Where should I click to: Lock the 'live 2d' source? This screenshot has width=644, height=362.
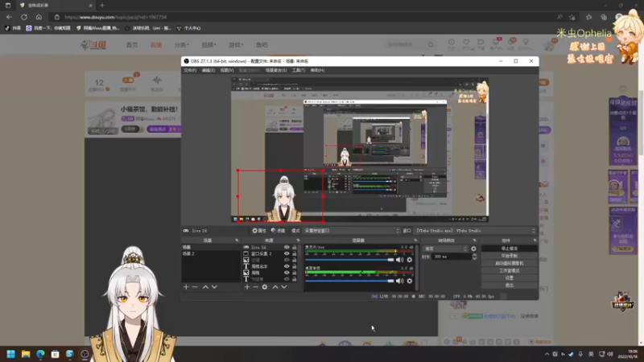(x=294, y=248)
